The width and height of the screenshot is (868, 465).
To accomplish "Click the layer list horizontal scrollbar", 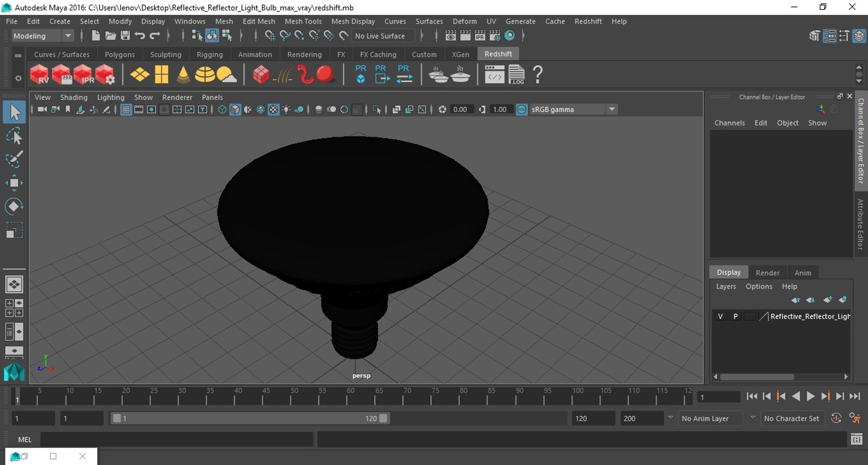I will [757, 377].
